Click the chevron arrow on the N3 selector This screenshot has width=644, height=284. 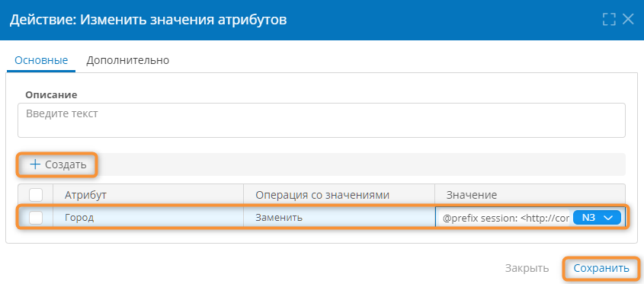click(609, 219)
